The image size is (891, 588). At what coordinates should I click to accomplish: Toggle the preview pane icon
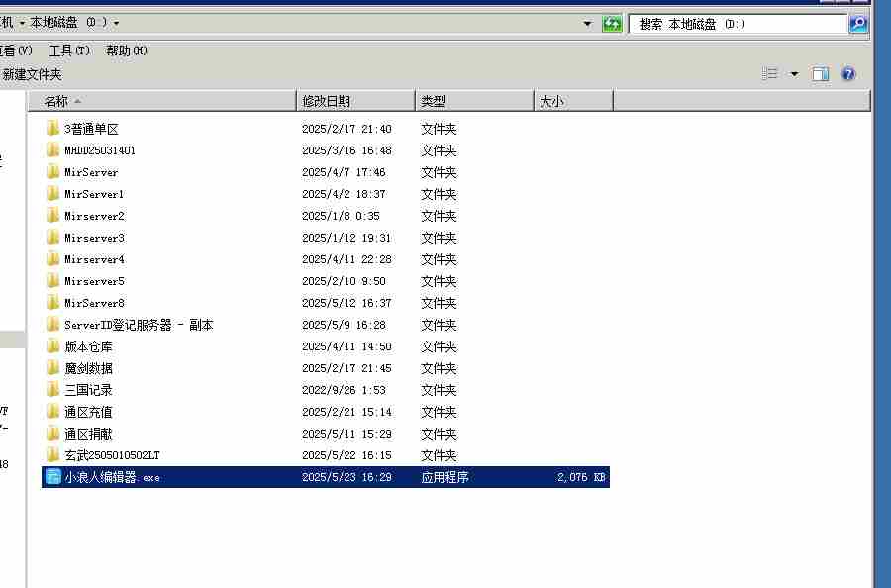[820, 74]
